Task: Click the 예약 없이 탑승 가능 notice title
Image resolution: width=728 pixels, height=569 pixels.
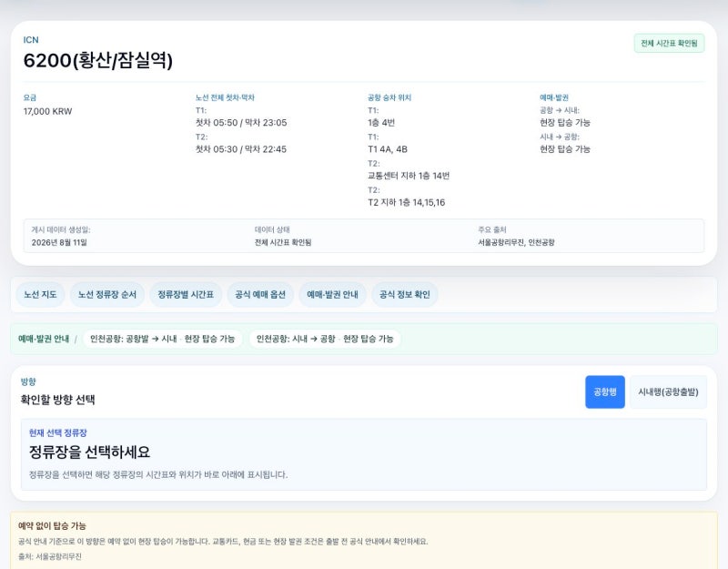Action: pyautogui.click(x=52, y=526)
